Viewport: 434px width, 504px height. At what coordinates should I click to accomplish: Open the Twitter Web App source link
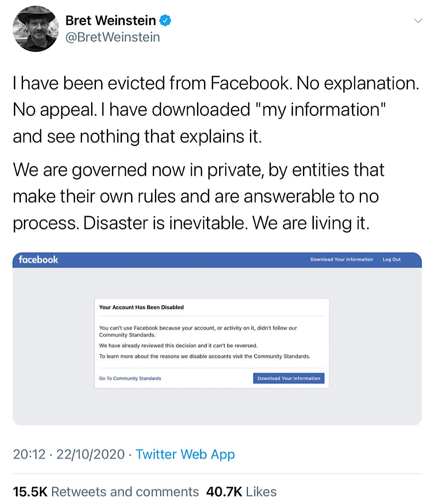[x=185, y=454]
